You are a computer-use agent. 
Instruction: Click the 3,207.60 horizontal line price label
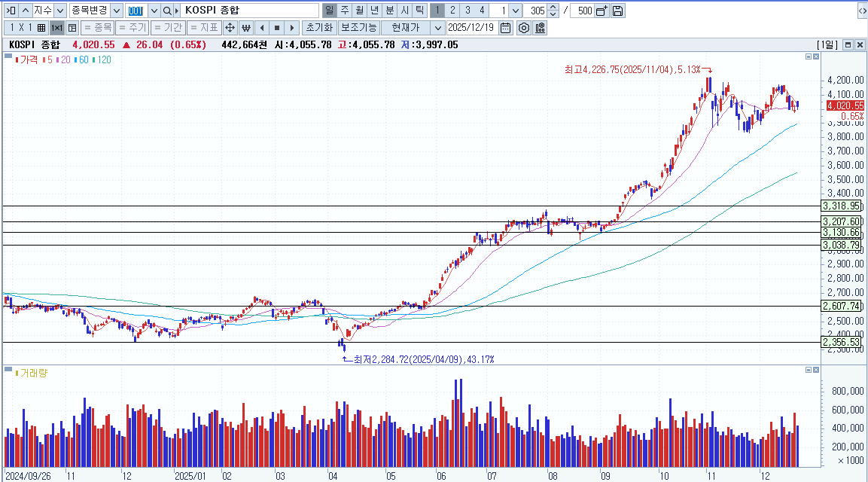click(842, 221)
